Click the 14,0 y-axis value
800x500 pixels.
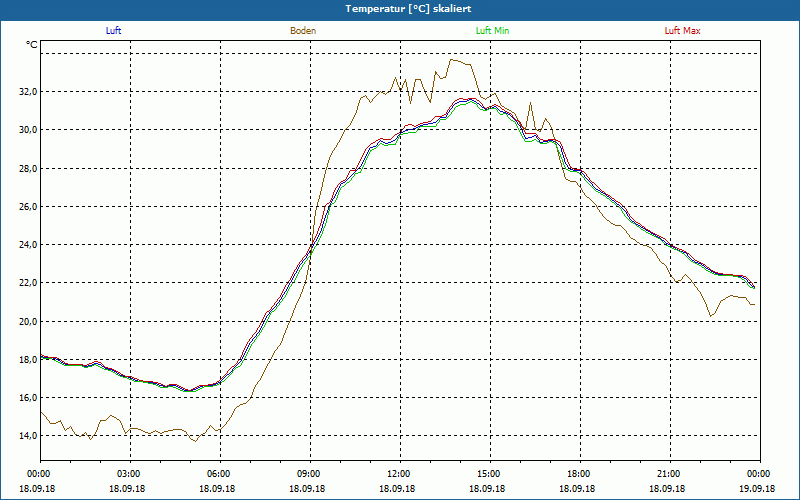28,436
